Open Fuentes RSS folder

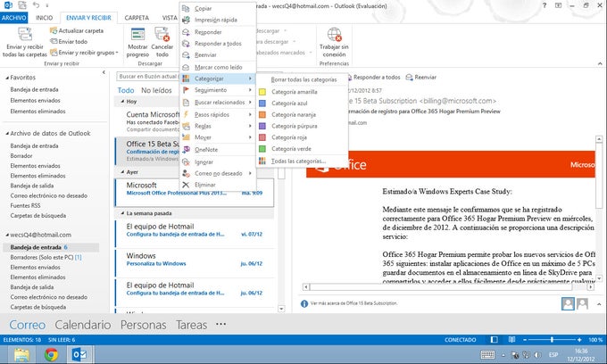[25, 205]
